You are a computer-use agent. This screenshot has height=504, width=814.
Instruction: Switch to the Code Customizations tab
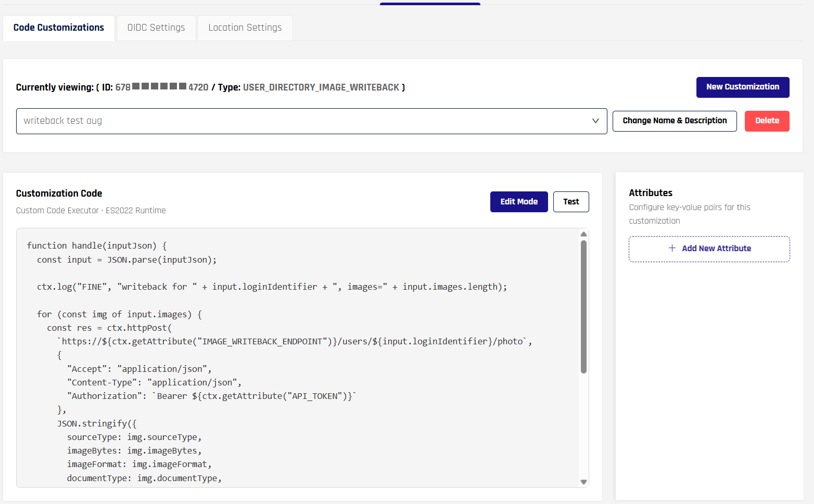pos(59,28)
